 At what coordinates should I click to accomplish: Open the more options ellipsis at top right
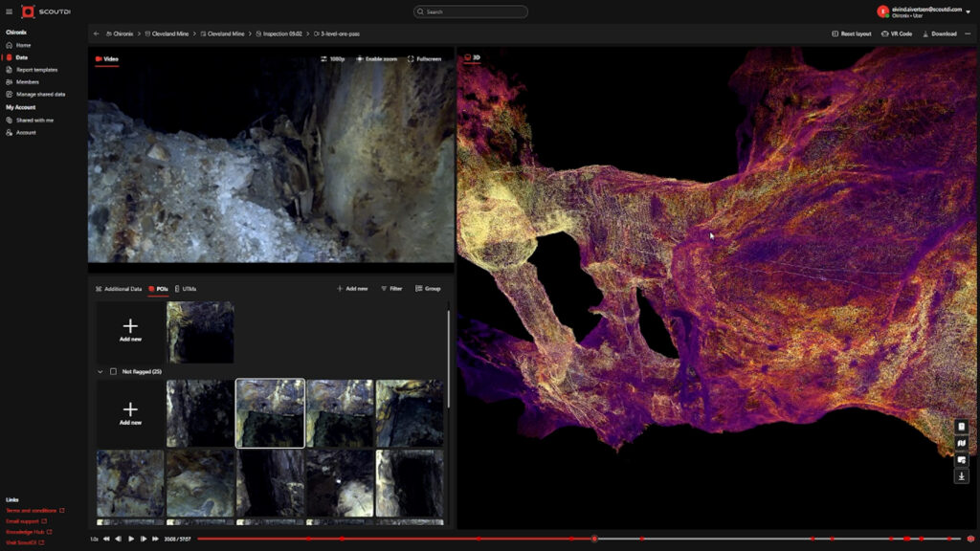point(969,33)
